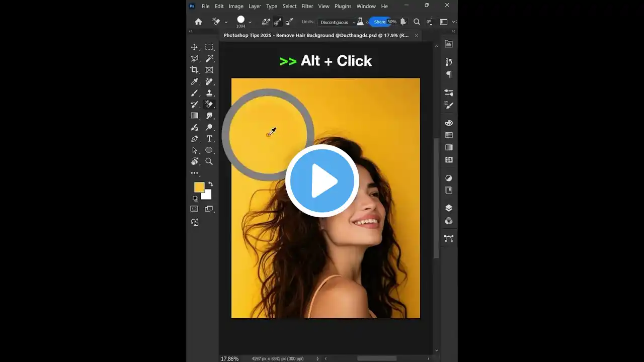
Task: Select the Eyedropper tool in toolbox
Action: click(194, 81)
